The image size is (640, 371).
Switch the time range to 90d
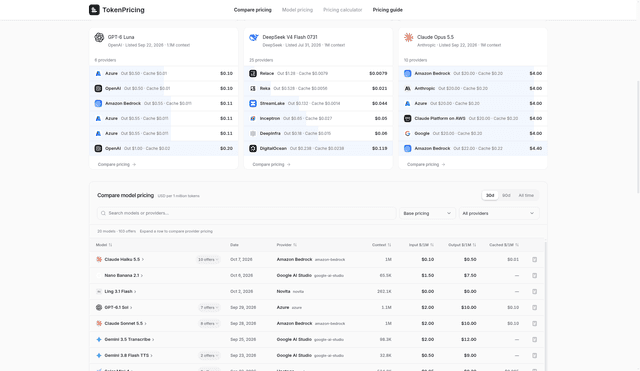coord(506,195)
